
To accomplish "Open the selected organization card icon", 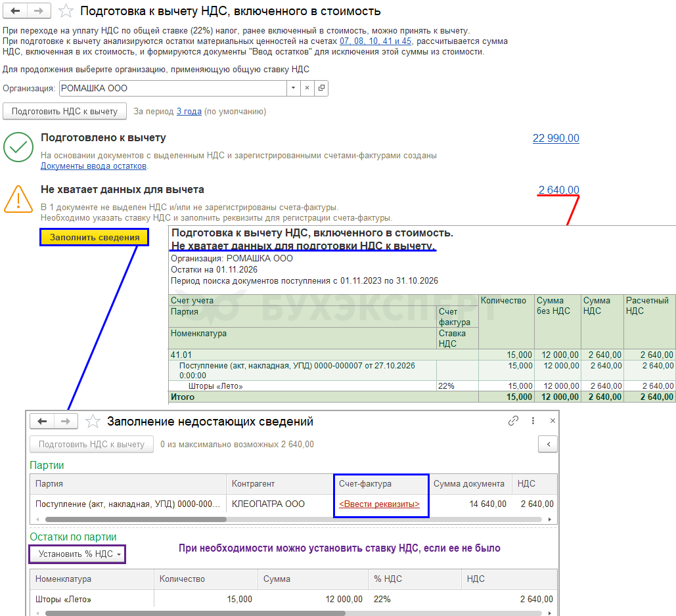I will point(321,88).
